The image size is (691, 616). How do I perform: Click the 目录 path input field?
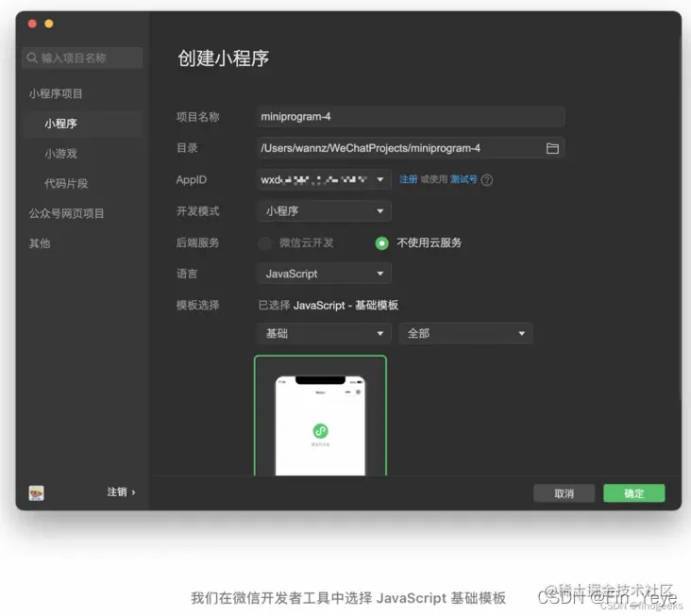(x=411, y=148)
